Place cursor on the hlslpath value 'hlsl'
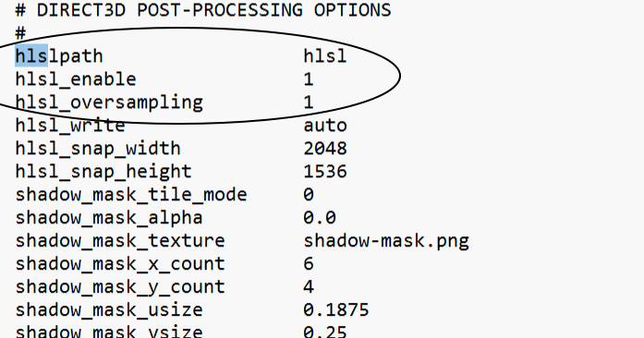644x338 pixels. coord(325,55)
